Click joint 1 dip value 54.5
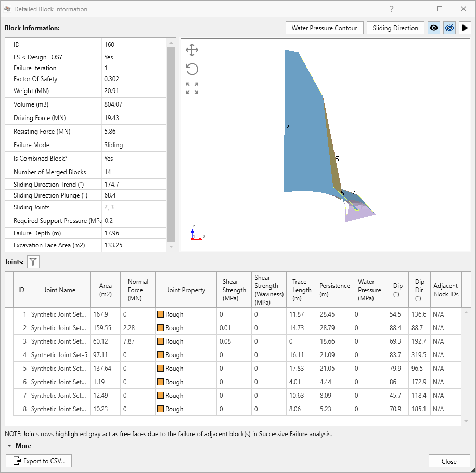 (x=395, y=314)
